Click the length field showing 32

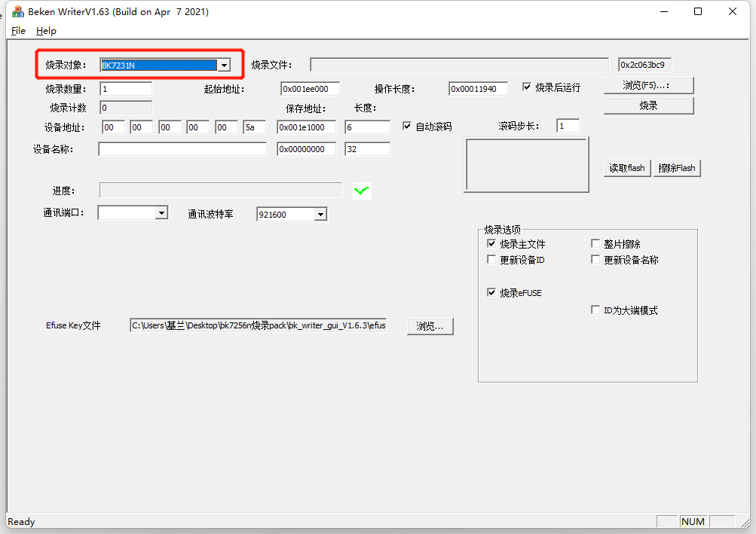pyautogui.click(x=367, y=149)
